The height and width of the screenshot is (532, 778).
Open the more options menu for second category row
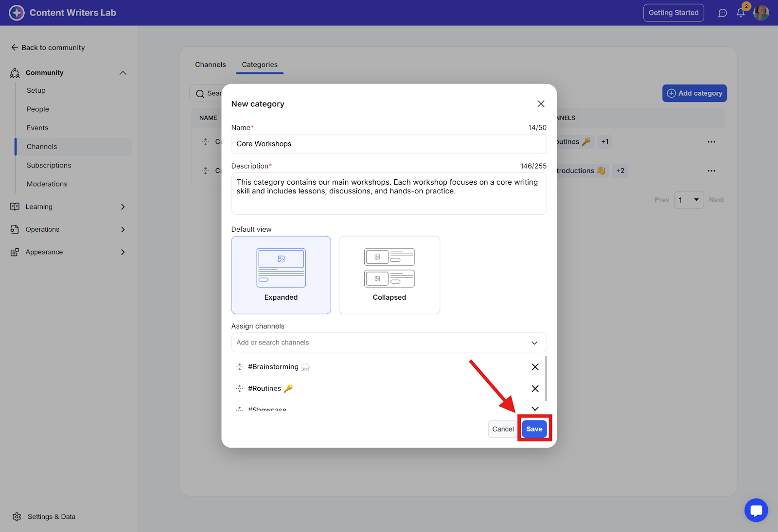(x=711, y=171)
